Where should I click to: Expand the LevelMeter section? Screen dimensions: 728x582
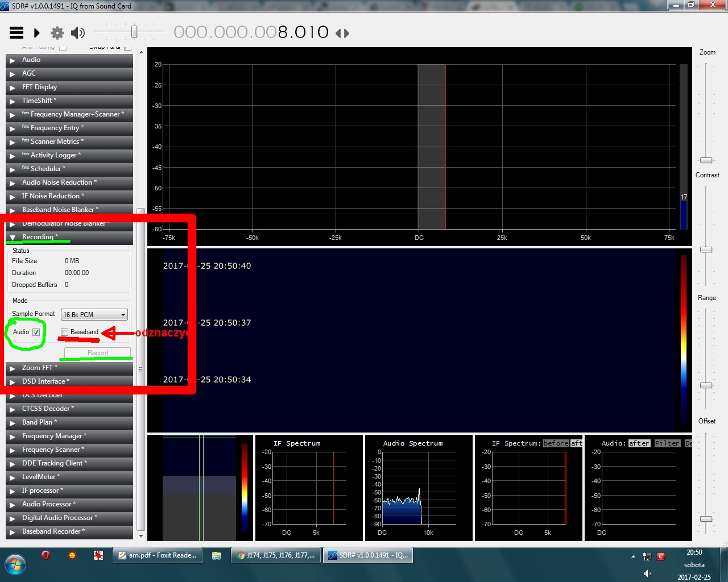69,477
